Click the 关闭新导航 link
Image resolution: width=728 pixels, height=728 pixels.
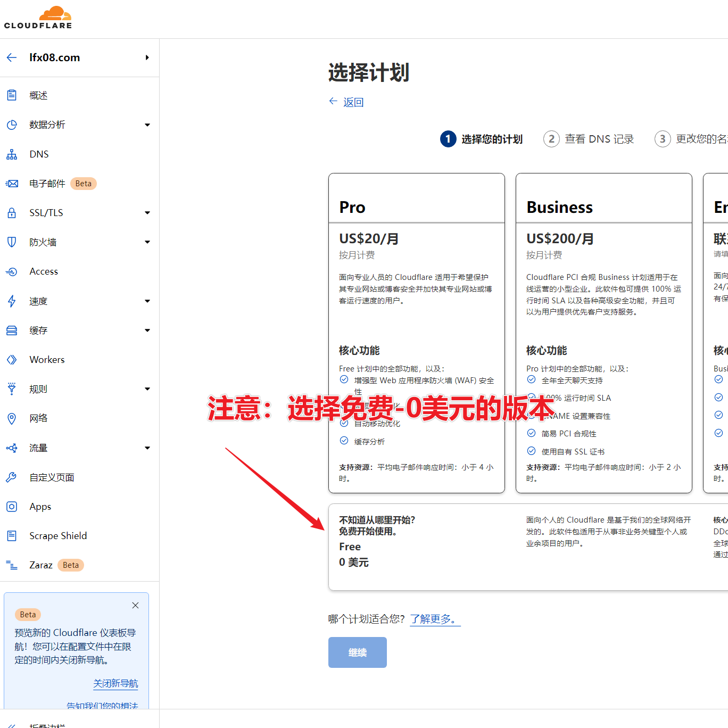pos(115,684)
